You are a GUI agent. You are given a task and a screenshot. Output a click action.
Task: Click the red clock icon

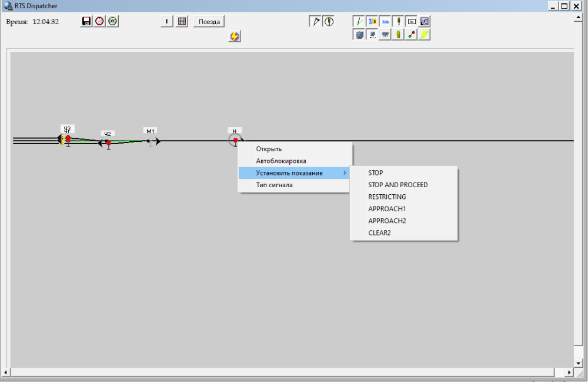pos(99,21)
